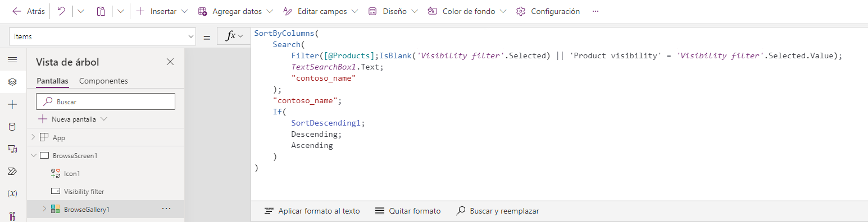Open the more commands ellipsis in toolbar
This screenshot has height=222, width=868.
[x=596, y=11]
